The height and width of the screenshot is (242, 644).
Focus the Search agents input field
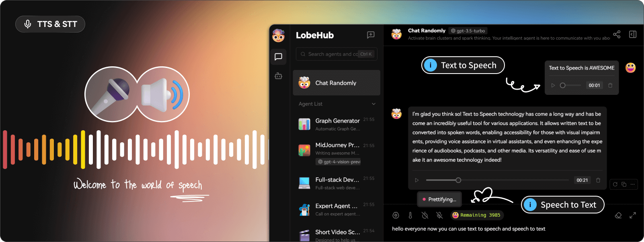pyautogui.click(x=336, y=54)
